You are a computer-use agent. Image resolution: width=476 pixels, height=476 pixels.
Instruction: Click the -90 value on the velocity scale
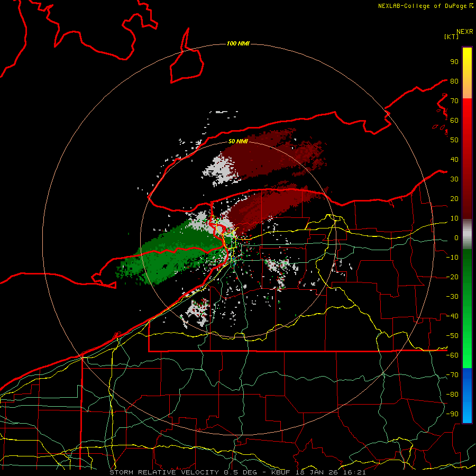(452, 414)
